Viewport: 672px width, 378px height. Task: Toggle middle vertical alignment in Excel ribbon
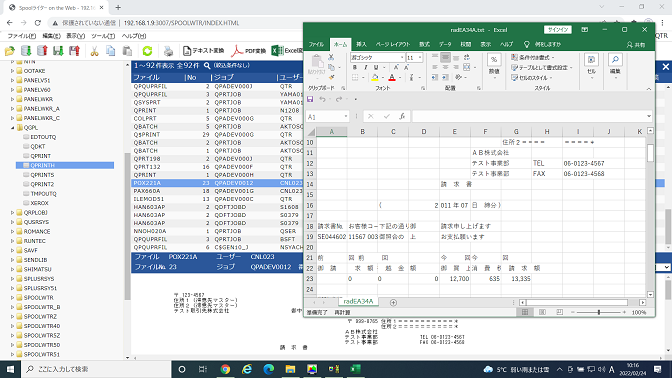[x=445, y=57]
